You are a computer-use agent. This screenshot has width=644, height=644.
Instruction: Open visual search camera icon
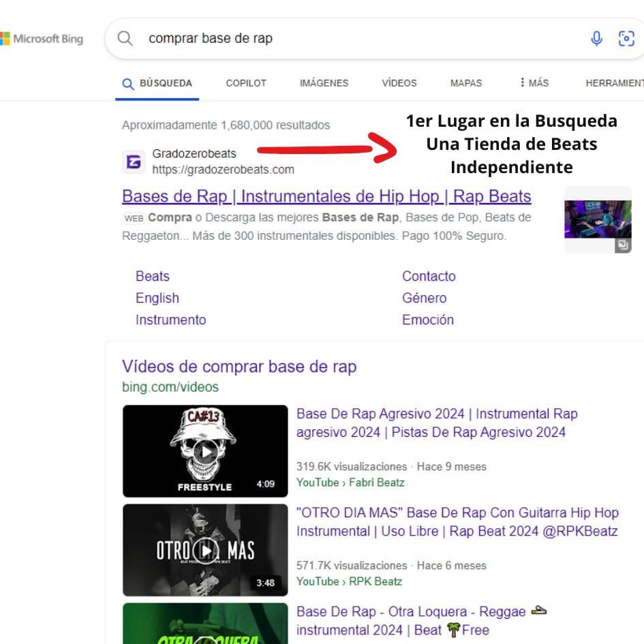point(626,39)
